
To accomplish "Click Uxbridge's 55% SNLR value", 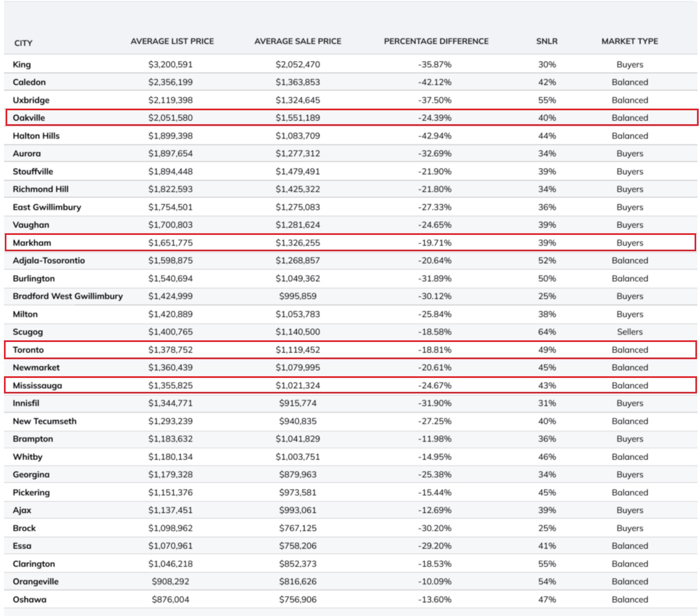I will pyautogui.click(x=546, y=100).
